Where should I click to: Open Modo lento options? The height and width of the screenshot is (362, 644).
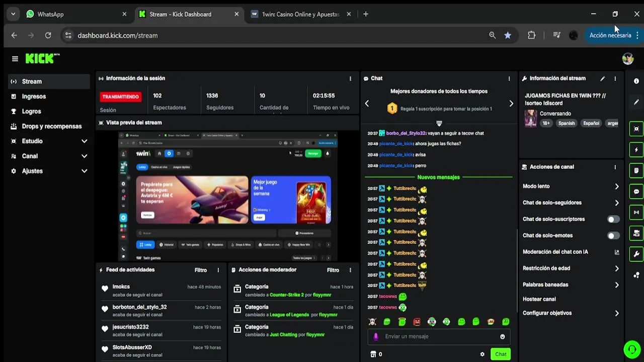click(571, 187)
